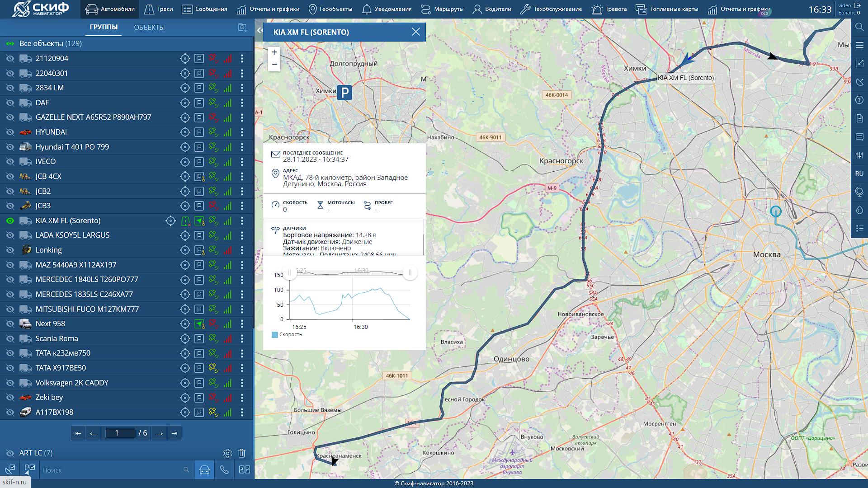This screenshot has width=868, height=488.
Task: Open the Треки menu
Action: pos(158,9)
